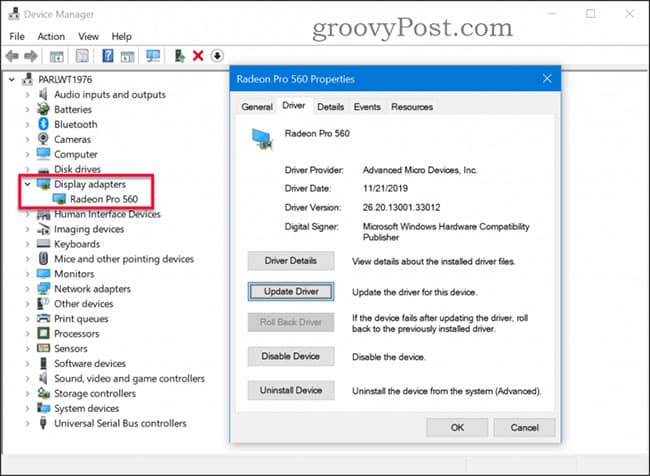650x476 pixels.
Task: Switch to the Events tab
Action: pos(367,107)
